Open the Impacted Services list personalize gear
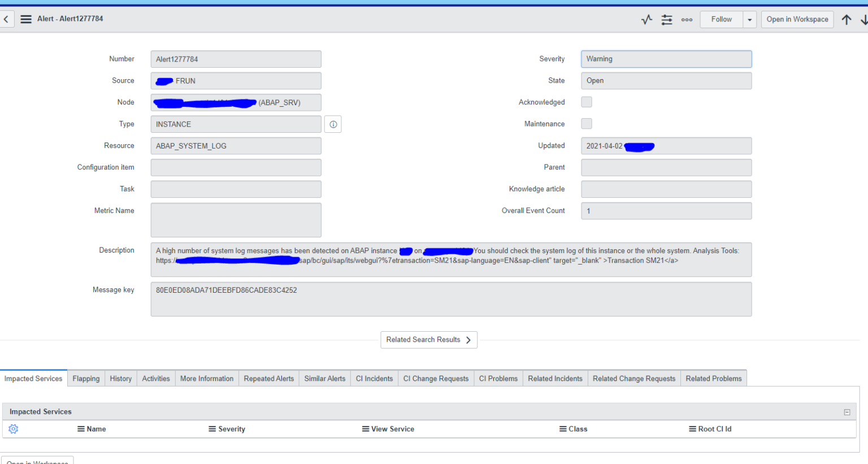Image resolution: width=868 pixels, height=464 pixels. [x=13, y=429]
